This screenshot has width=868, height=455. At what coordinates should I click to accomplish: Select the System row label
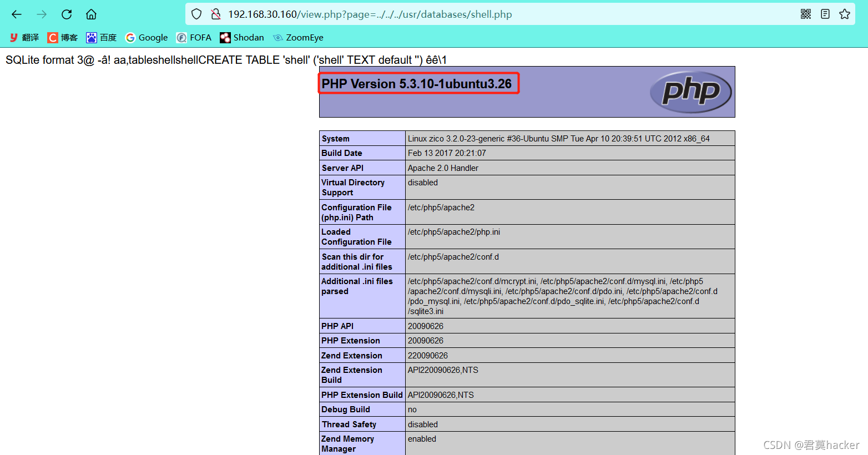coord(336,139)
